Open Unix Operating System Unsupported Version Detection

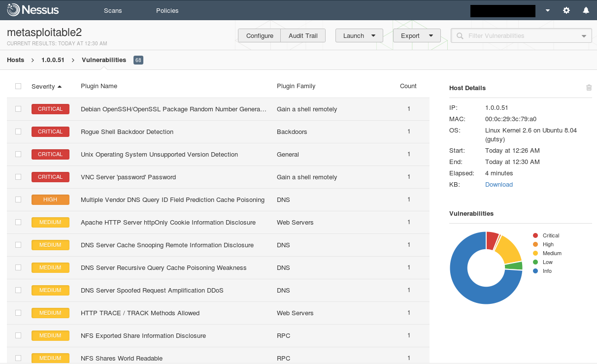pyautogui.click(x=159, y=155)
